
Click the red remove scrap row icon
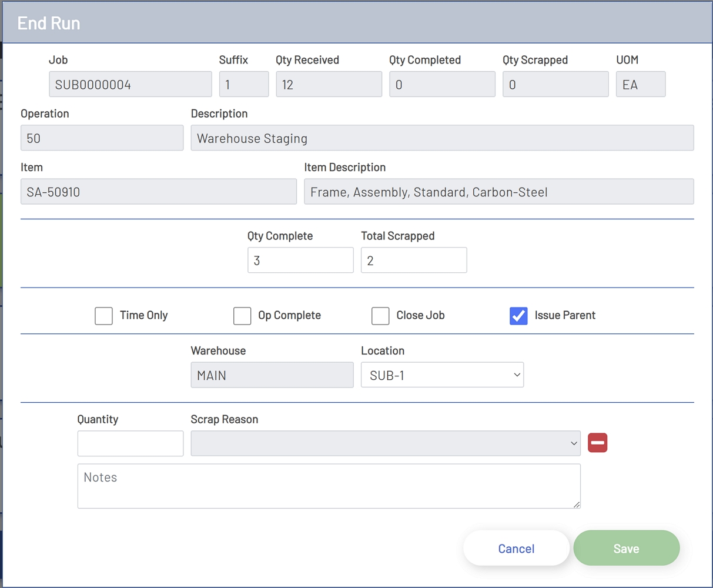tap(597, 443)
